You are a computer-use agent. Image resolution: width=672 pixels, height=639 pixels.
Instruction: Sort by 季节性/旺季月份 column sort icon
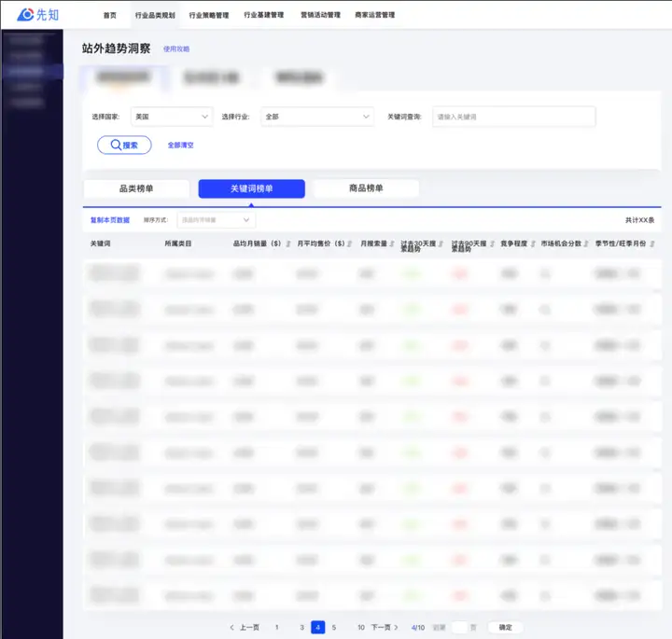point(652,243)
